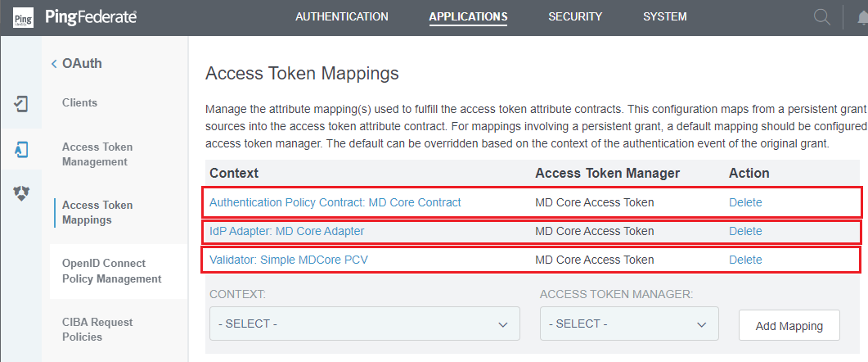868x362 pixels.
Task: Open the AUTHENTICATION top menu
Action: (x=341, y=16)
